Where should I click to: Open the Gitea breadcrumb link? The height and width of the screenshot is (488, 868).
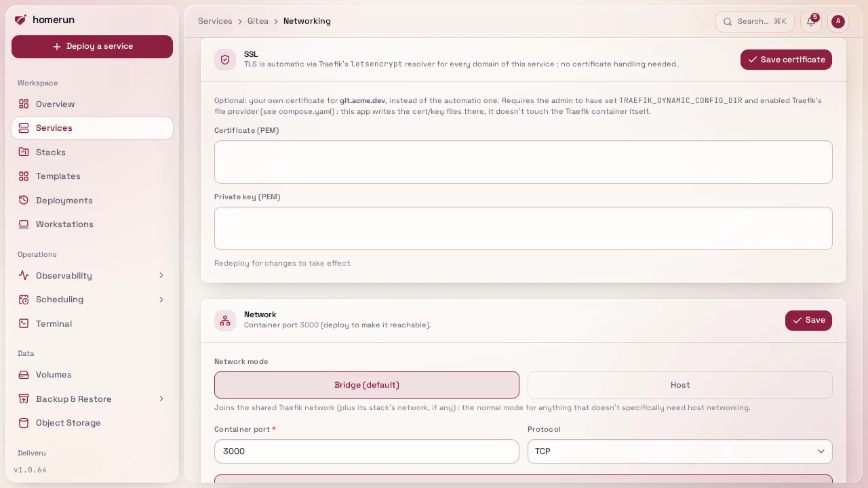point(258,22)
